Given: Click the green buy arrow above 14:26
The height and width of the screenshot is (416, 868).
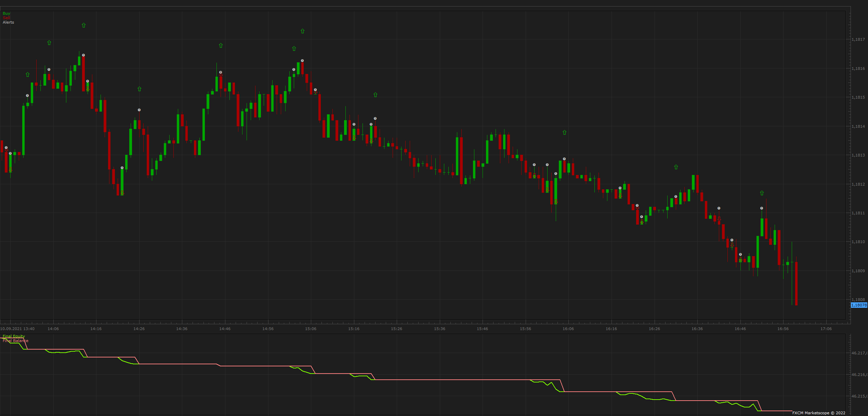Looking at the screenshot, I should 139,89.
